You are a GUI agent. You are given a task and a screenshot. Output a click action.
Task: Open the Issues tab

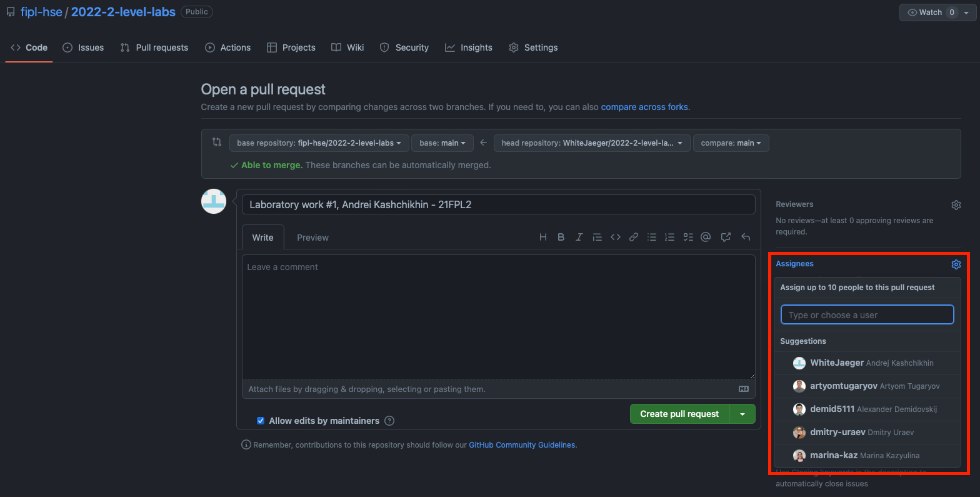pyautogui.click(x=83, y=48)
